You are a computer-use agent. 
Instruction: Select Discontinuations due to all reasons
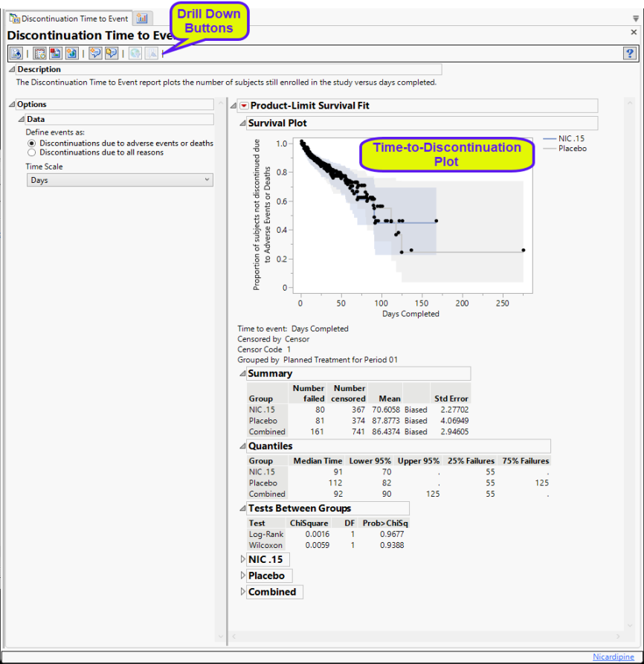pyautogui.click(x=31, y=152)
